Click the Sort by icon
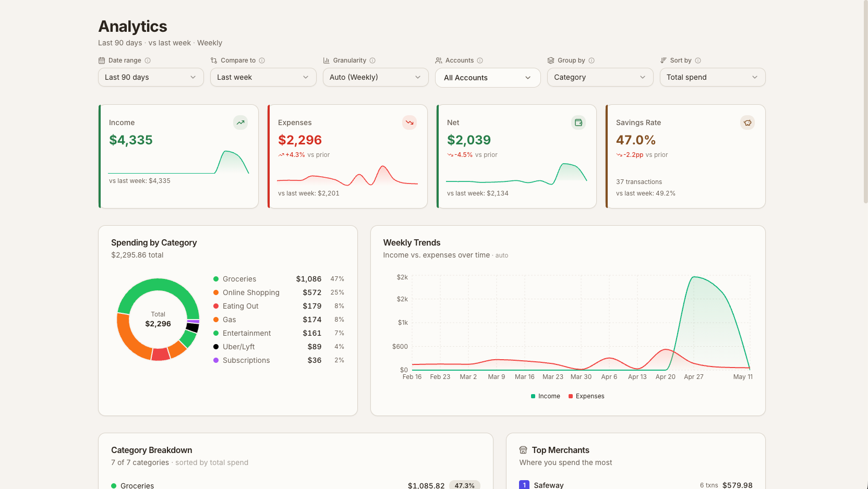 (664, 60)
